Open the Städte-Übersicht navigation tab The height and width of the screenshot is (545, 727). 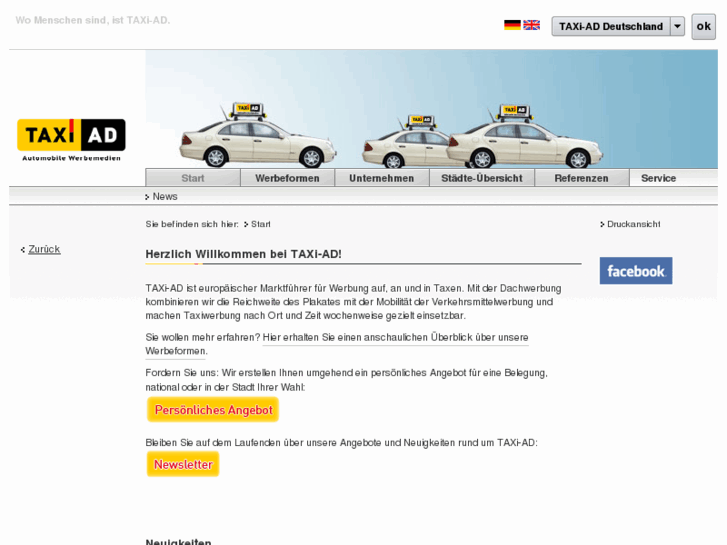click(x=482, y=178)
